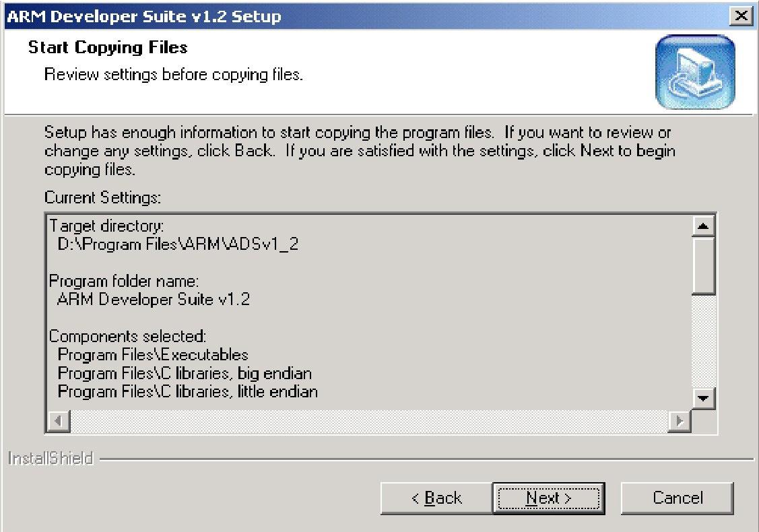759x532 pixels.
Task: Close the setup window with X
Action: (x=741, y=16)
